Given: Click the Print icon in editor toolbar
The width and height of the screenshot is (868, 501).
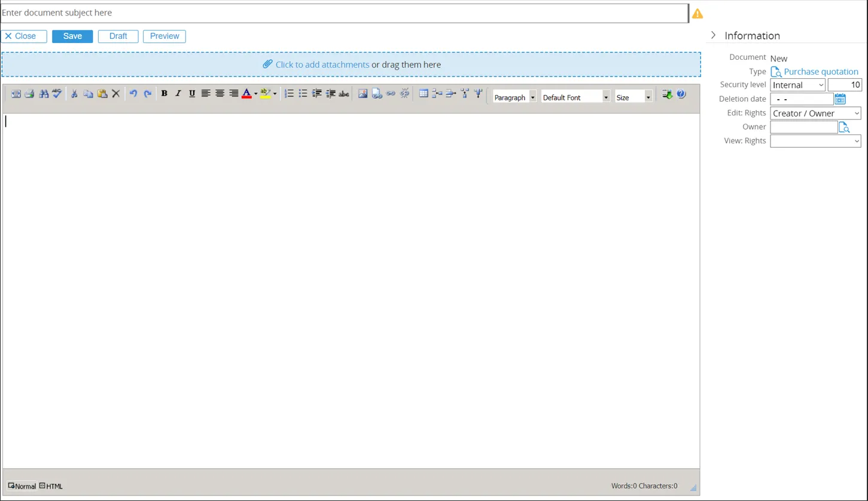Looking at the screenshot, I should pyautogui.click(x=29, y=94).
